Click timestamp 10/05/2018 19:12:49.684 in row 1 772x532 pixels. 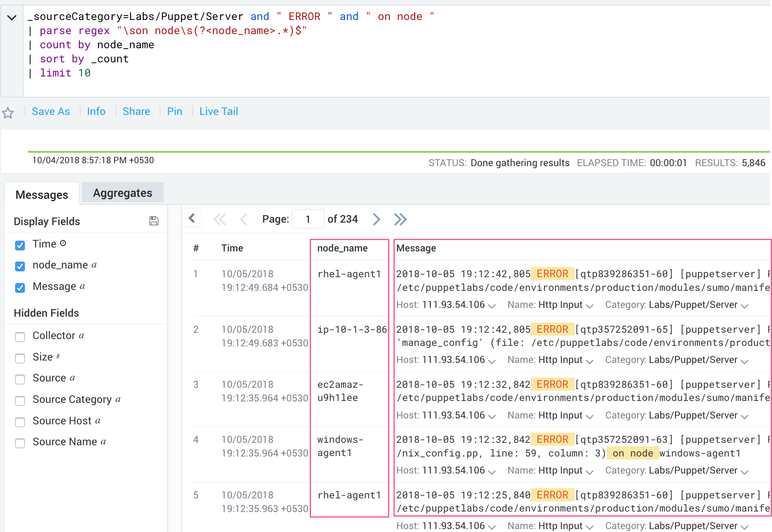[265, 281]
